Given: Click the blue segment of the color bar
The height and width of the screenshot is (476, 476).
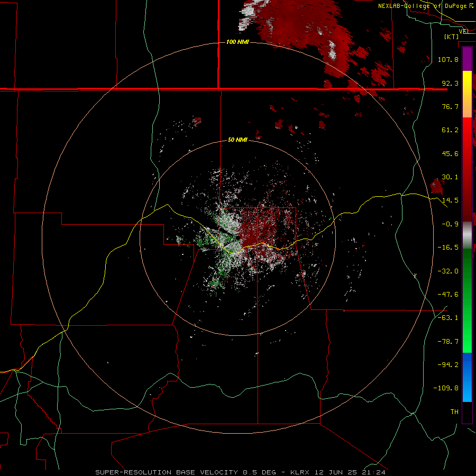Looking at the screenshot, I should point(467,377).
